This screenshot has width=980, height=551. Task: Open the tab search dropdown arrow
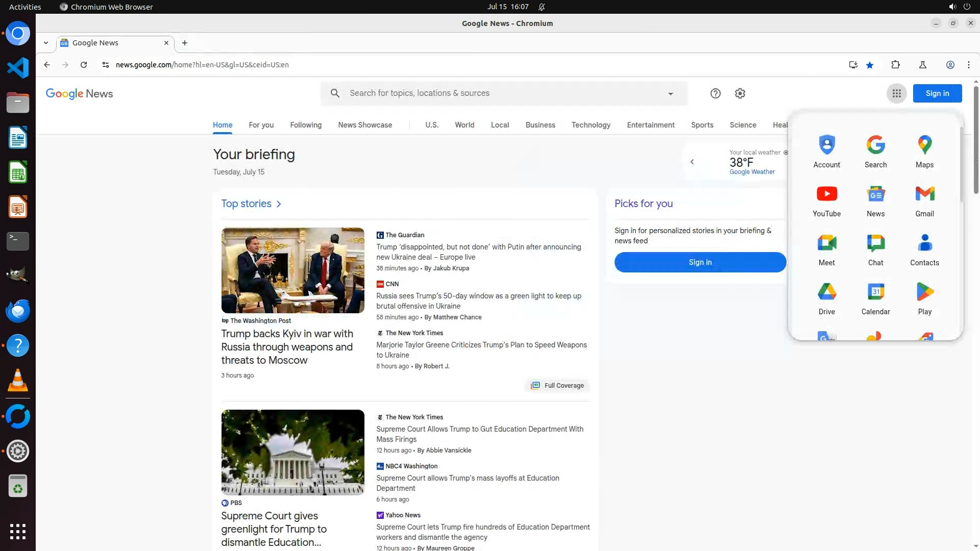pyautogui.click(x=46, y=43)
